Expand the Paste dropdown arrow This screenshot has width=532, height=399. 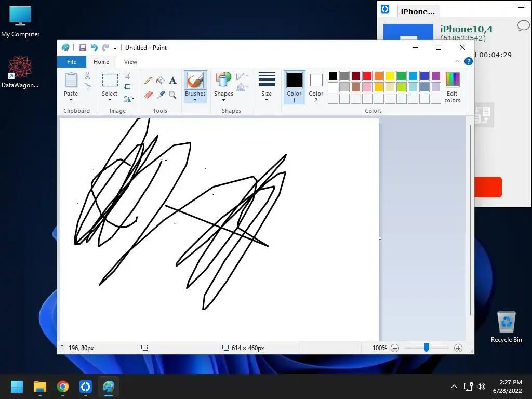point(71,100)
